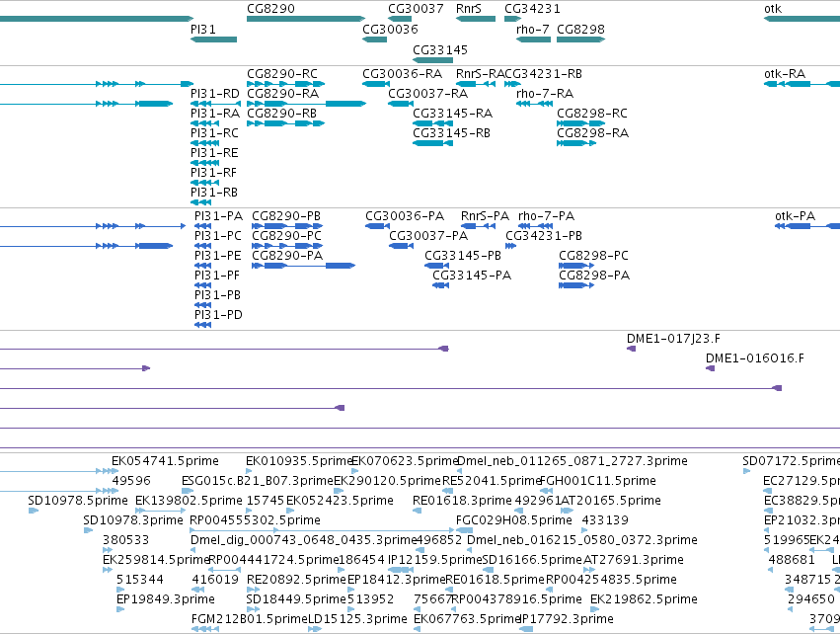Select the PI31-PA protein label
Viewport: 840px width, 634px height.
click(218, 216)
